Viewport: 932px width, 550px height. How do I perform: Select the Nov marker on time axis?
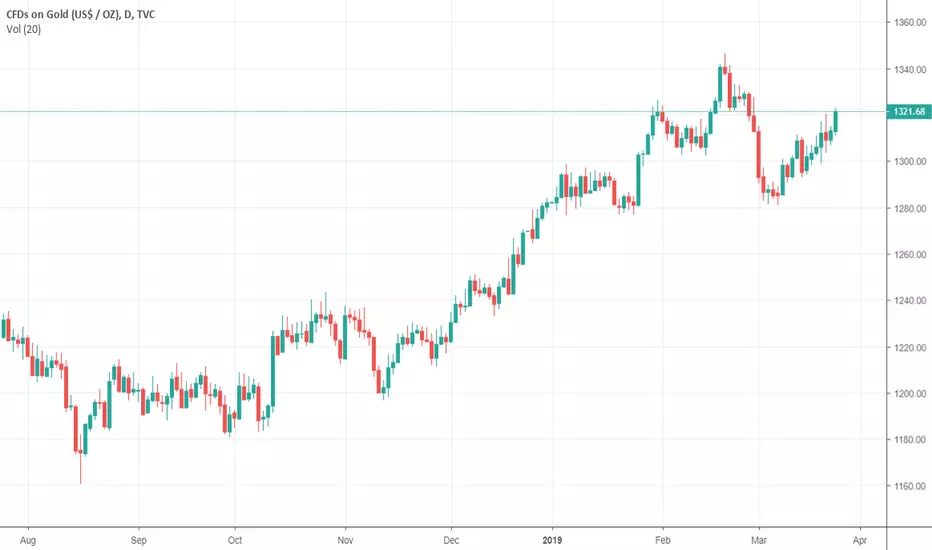pos(345,540)
